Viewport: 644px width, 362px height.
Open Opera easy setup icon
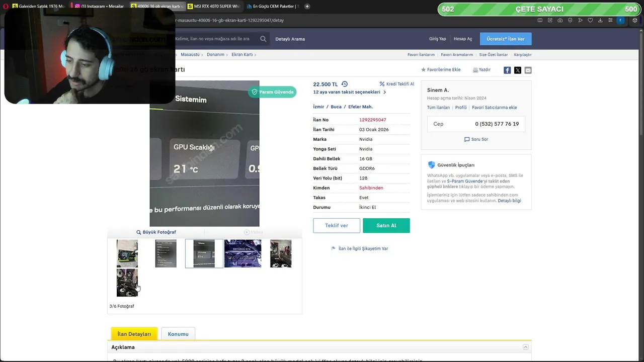tap(610, 20)
